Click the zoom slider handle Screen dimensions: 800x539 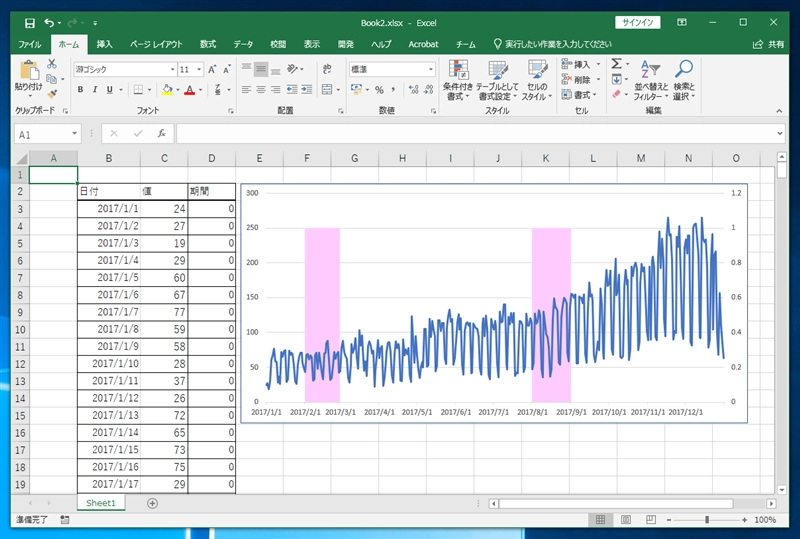(x=707, y=520)
